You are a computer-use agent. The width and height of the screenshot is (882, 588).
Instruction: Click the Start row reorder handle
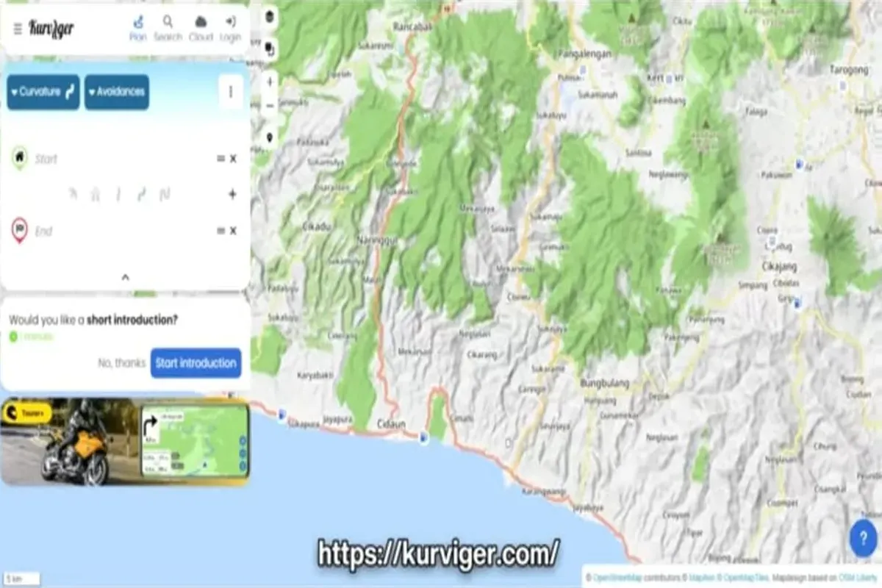[x=220, y=159]
